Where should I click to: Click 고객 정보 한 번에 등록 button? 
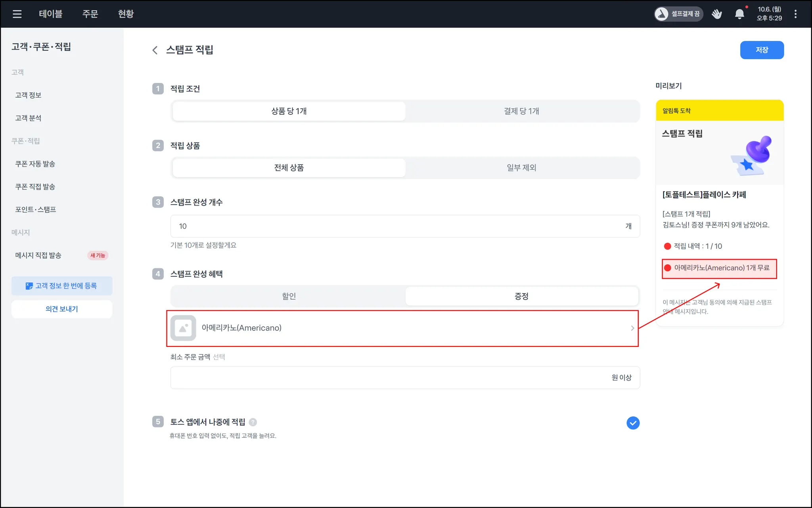(x=62, y=286)
